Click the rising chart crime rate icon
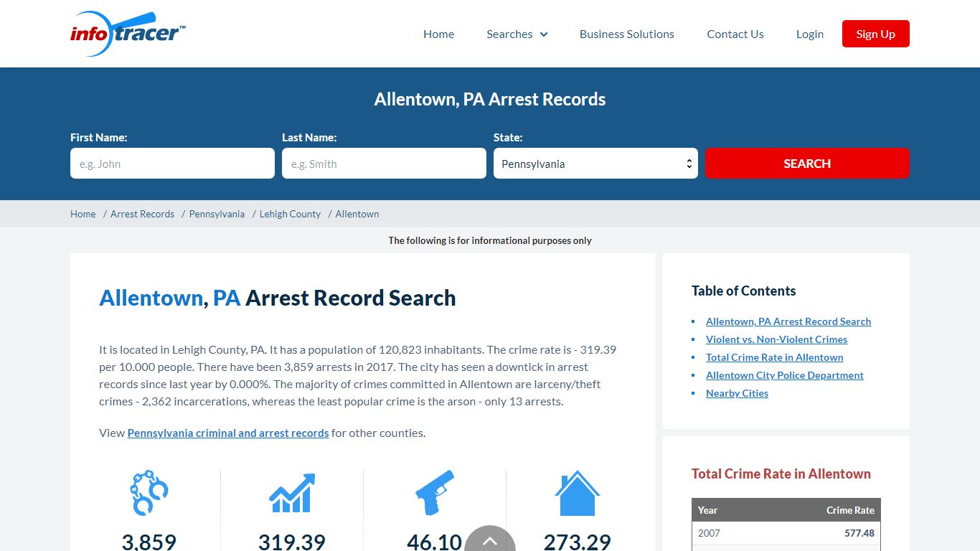The width and height of the screenshot is (980, 551). [x=292, y=493]
